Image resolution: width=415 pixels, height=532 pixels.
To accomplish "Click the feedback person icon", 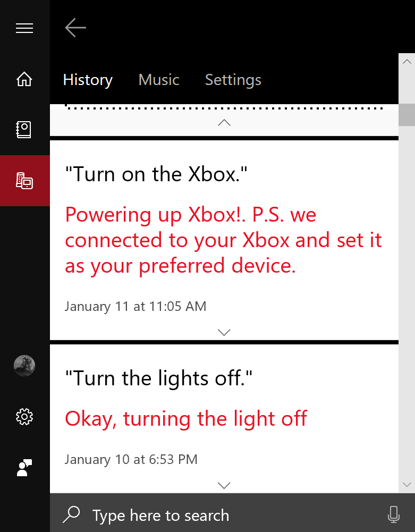I will (24, 468).
